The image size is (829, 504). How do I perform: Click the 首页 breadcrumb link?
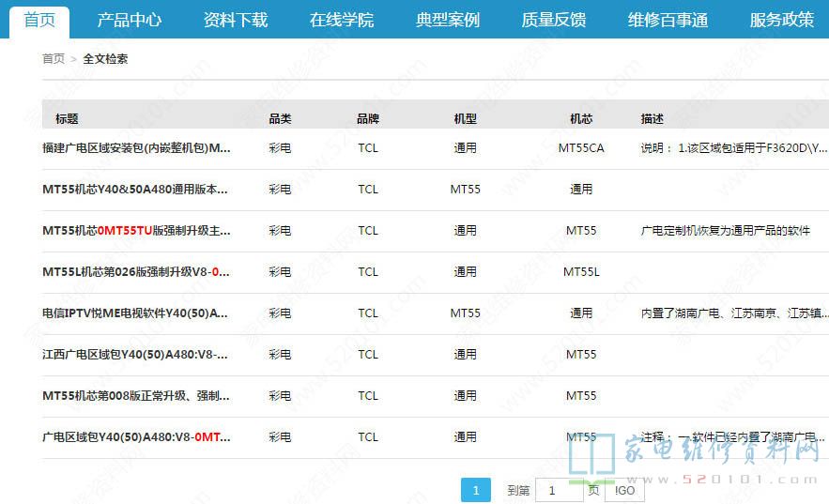[54, 58]
